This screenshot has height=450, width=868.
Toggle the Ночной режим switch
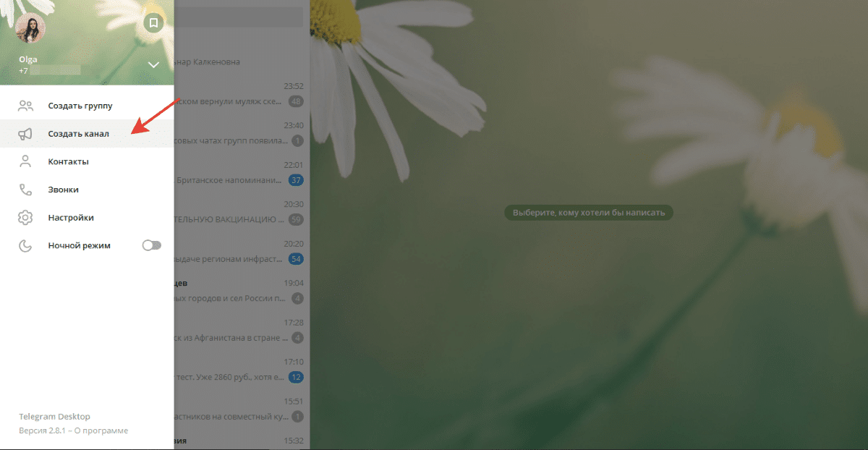tap(151, 245)
